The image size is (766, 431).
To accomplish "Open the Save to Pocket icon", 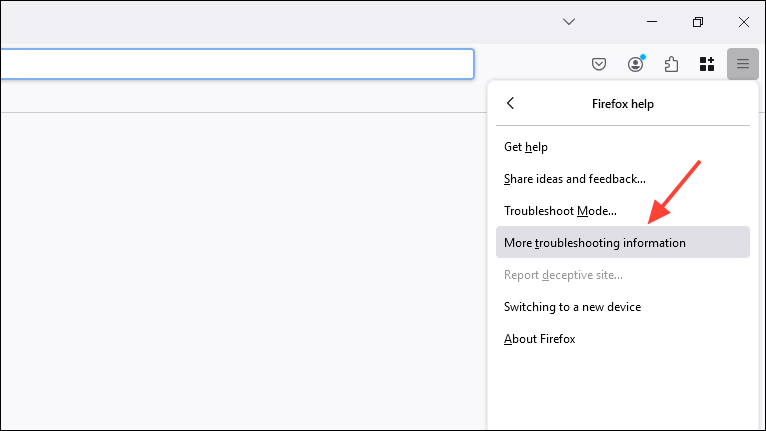I will [598, 64].
